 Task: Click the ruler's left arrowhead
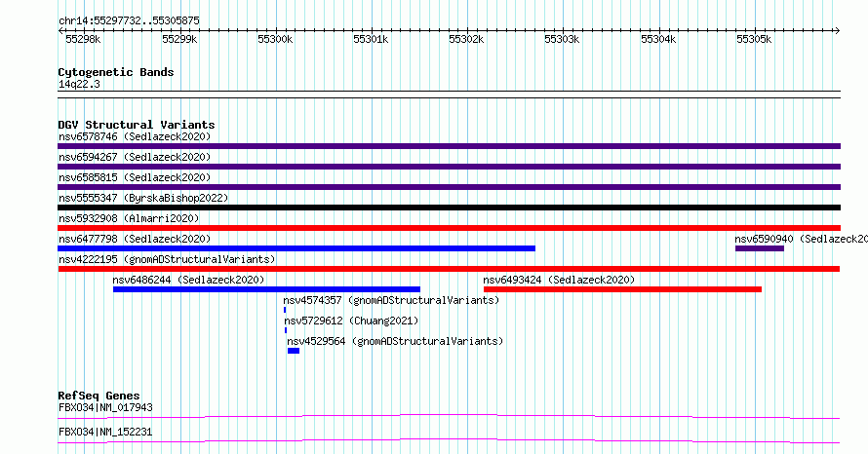pos(60,30)
